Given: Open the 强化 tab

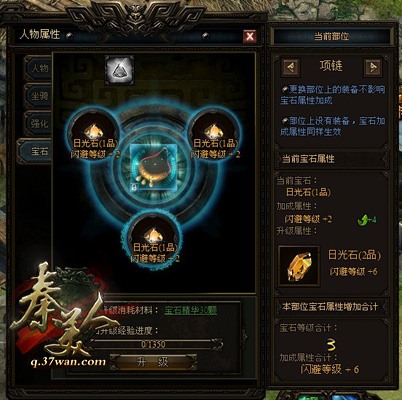Looking at the screenshot, I should click(x=38, y=124).
